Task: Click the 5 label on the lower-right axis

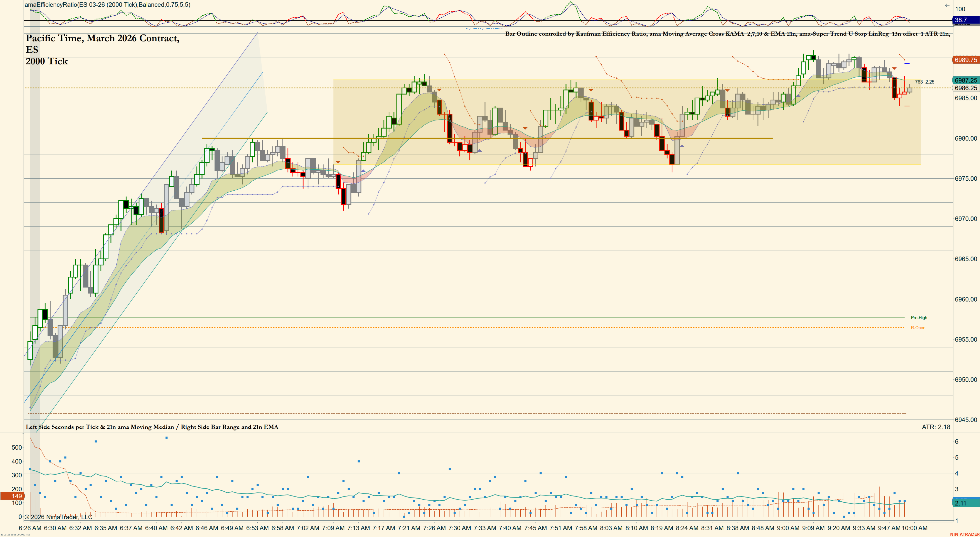Action: tap(956, 458)
